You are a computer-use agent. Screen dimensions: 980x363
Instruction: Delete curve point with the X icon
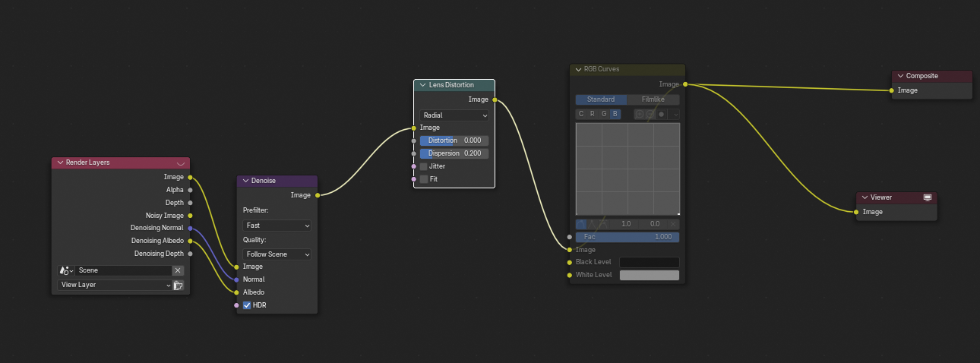click(x=673, y=224)
